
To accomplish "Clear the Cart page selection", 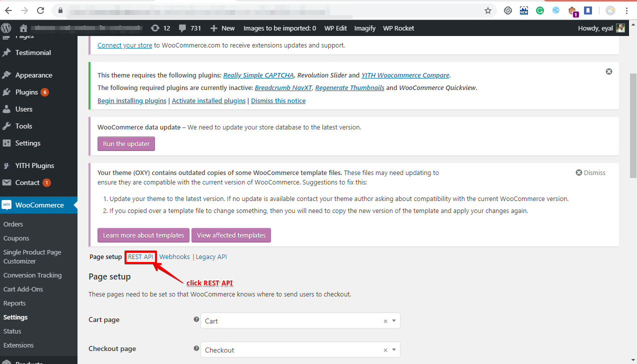I will [385, 321].
